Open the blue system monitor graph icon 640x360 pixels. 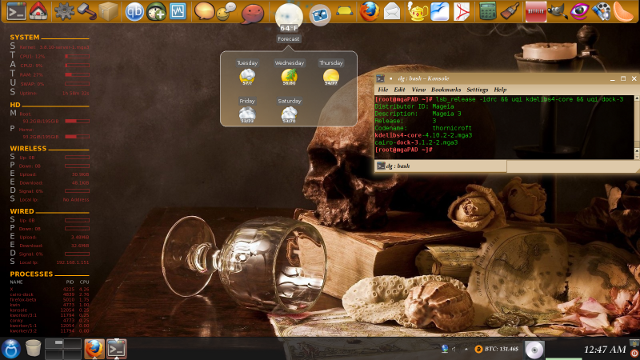pyautogui.click(x=178, y=11)
